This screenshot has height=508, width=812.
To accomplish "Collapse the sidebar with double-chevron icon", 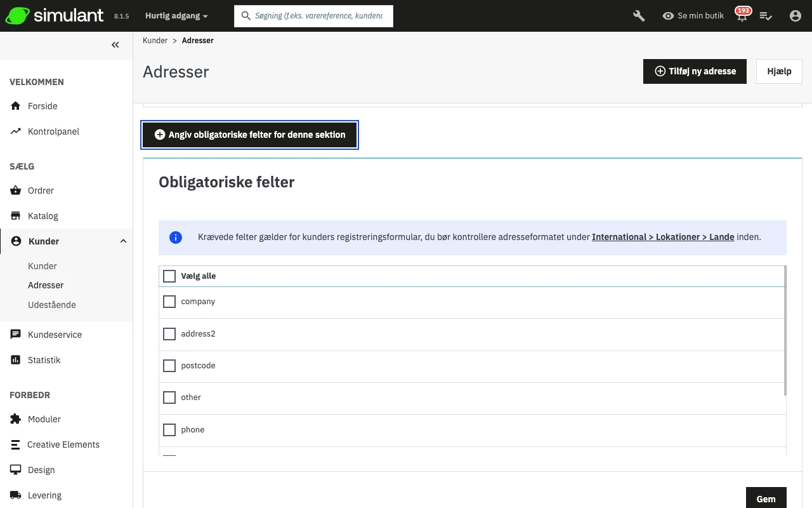I will pyautogui.click(x=115, y=45).
